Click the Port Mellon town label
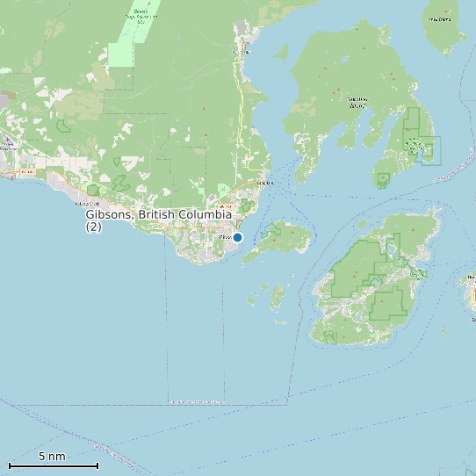Viewport: 476px width, 476px height. (x=242, y=52)
